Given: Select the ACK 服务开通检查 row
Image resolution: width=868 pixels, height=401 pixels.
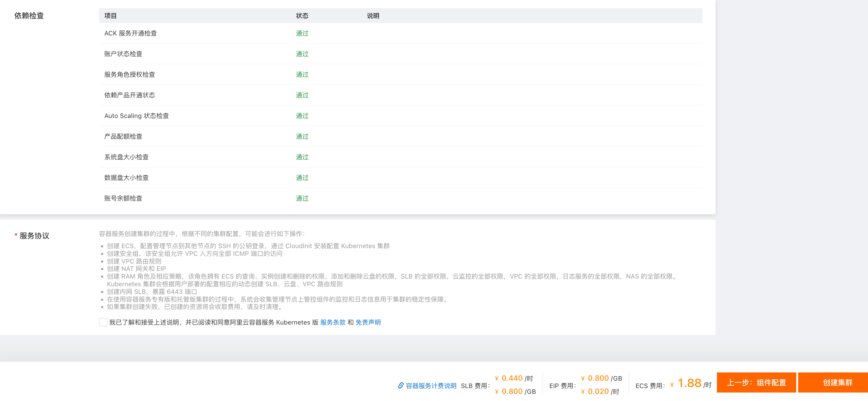Looking at the screenshot, I should [130, 33].
